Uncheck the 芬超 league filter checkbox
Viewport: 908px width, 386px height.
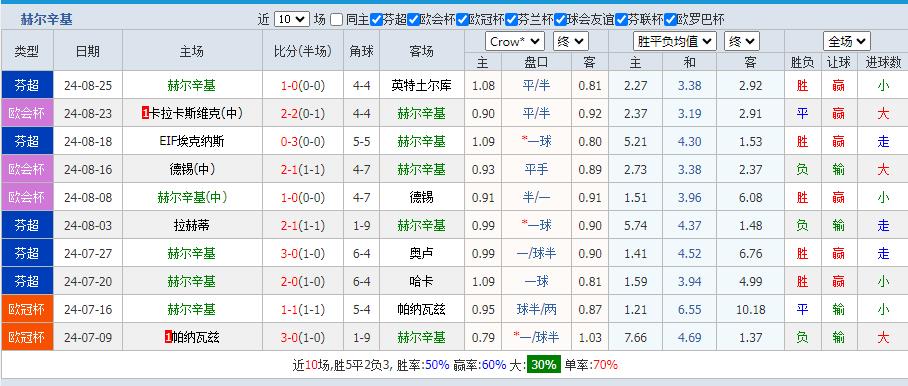(x=376, y=20)
